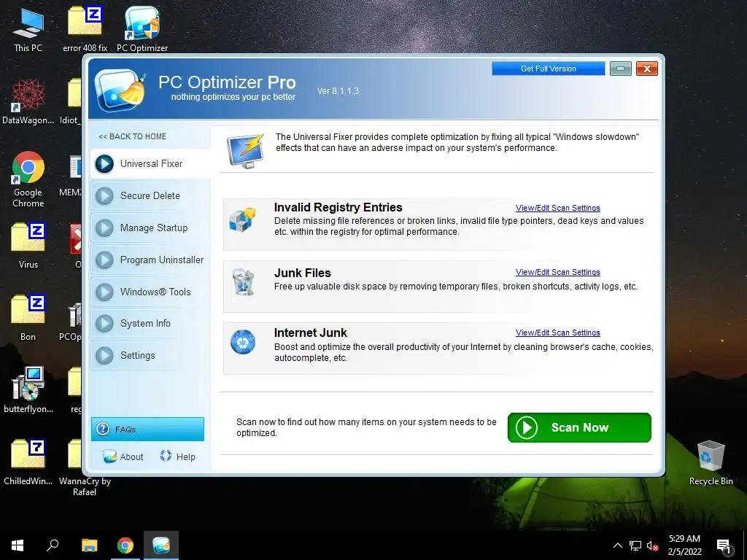
Task: Click the About icon in the sidebar footer
Action: 109,456
